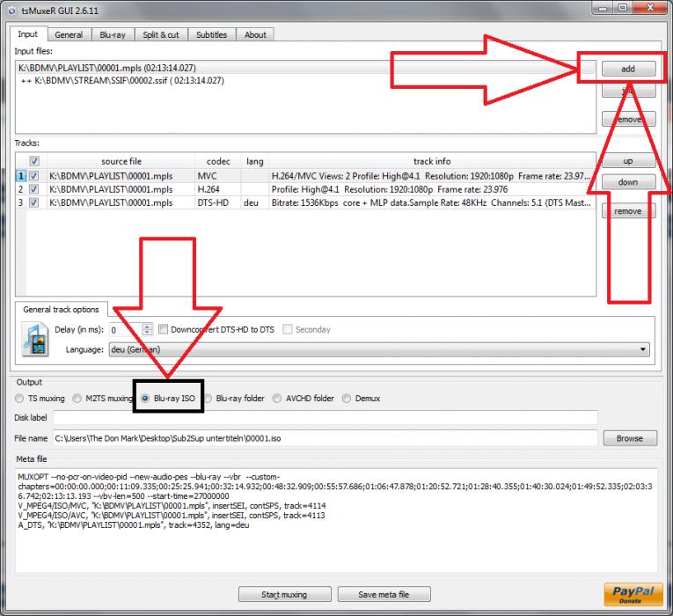673x616 pixels.
Task: Open the Language dropdown
Action: coord(379,349)
